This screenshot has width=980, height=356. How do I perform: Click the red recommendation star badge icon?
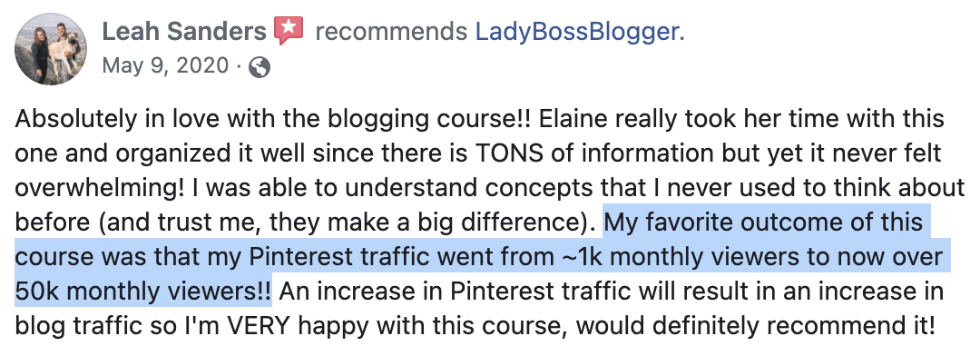pos(289,30)
